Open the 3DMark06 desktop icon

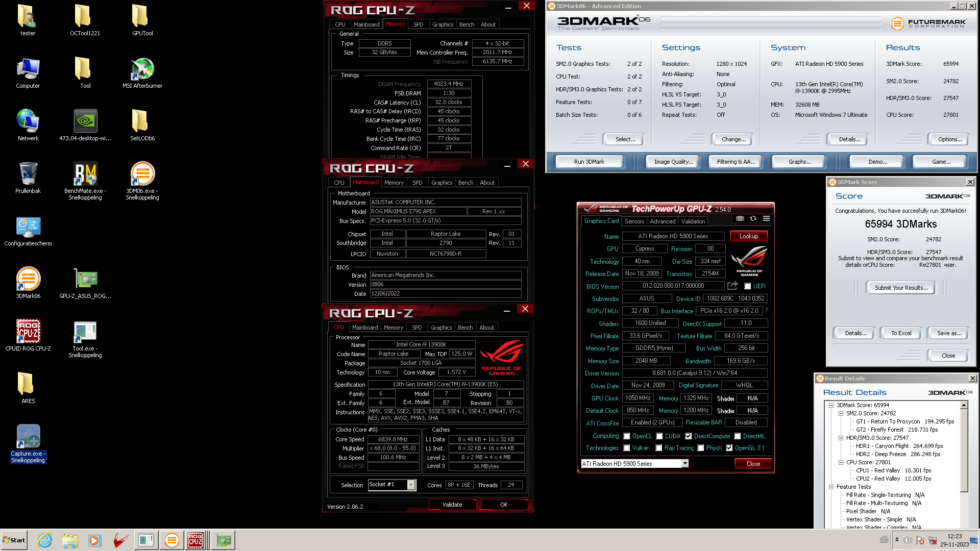point(28,283)
